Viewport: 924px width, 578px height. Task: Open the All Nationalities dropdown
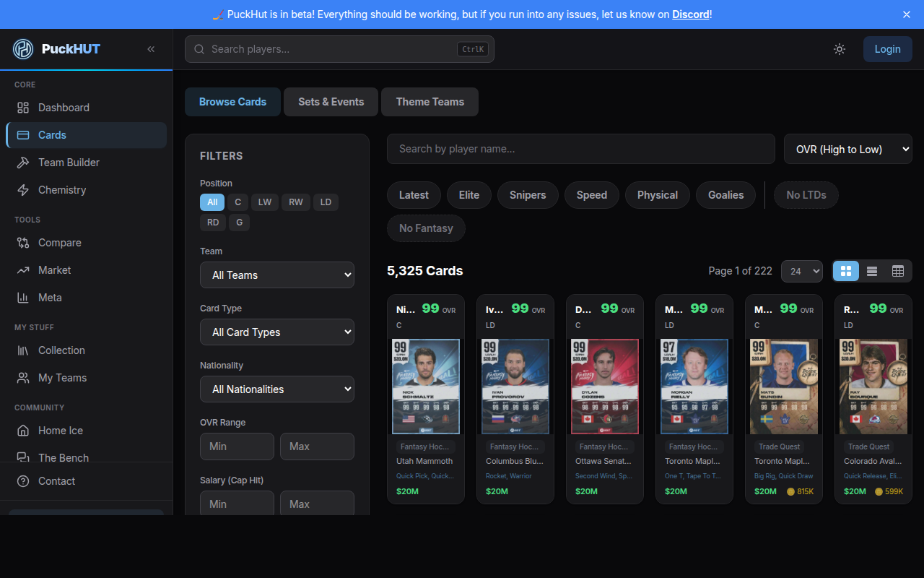[x=277, y=389]
